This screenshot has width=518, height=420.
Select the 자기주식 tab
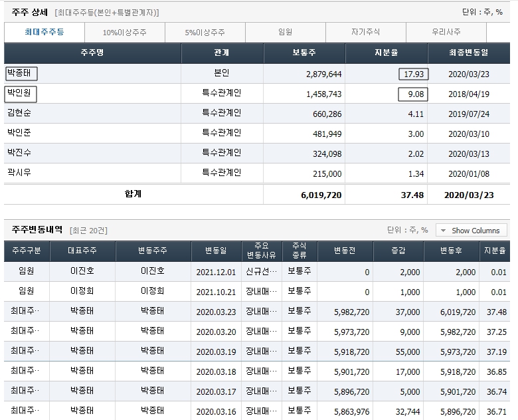click(365, 33)
